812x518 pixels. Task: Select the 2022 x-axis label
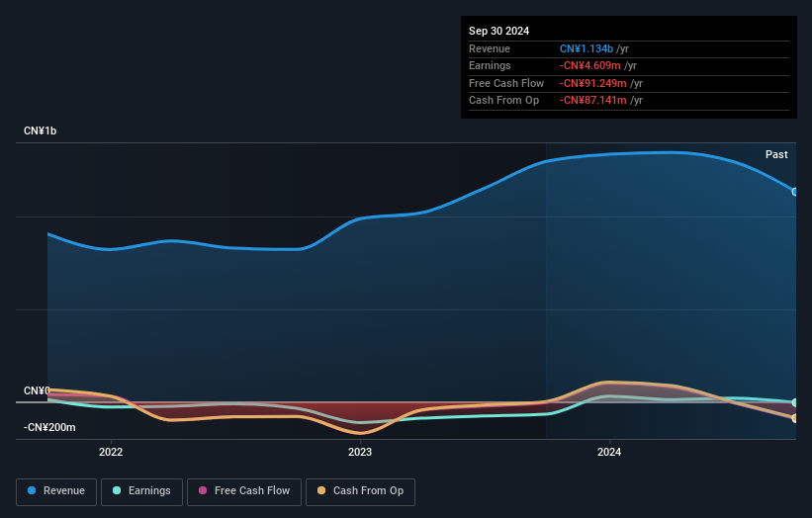coord(111,453)
